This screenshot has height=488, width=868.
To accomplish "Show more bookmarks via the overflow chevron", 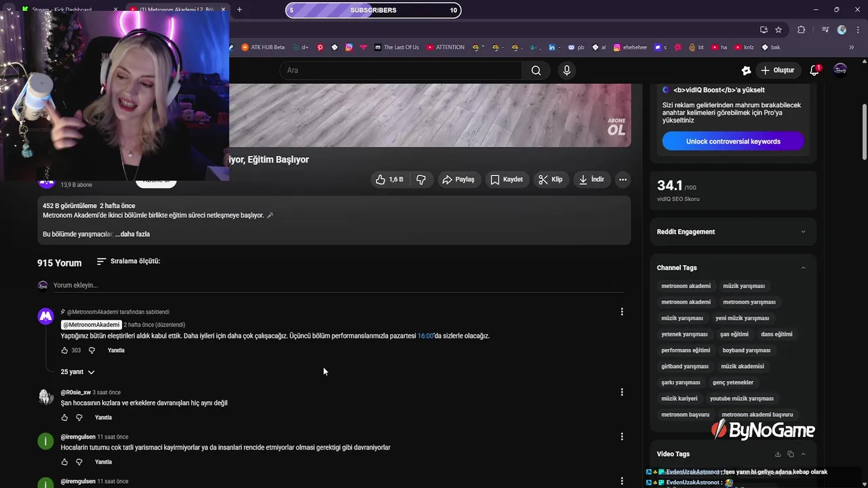I will click(x=852, y=47).
